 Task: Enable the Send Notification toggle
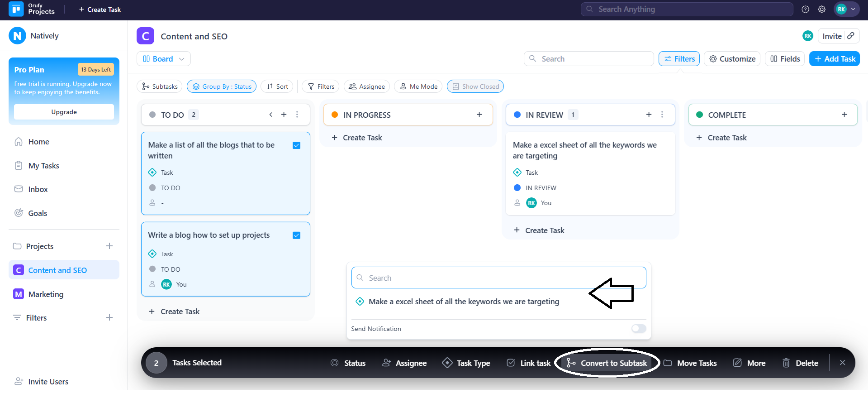(639, 329)
